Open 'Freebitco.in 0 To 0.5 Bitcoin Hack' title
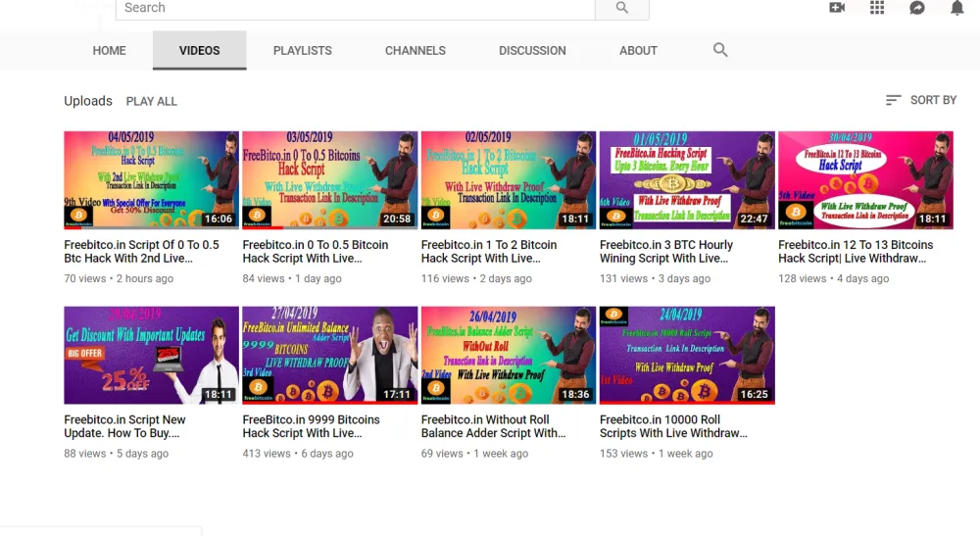 point(315,251)
